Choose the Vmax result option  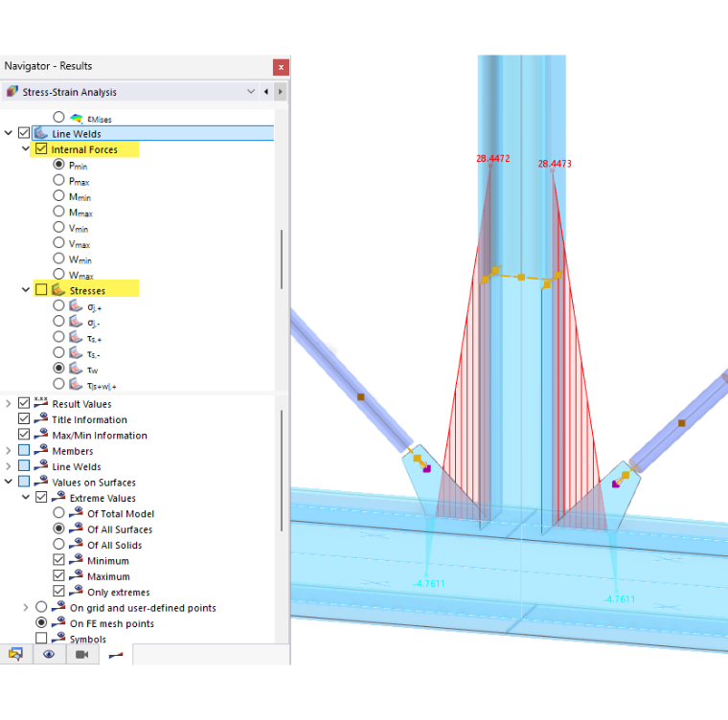click(58, 243)
